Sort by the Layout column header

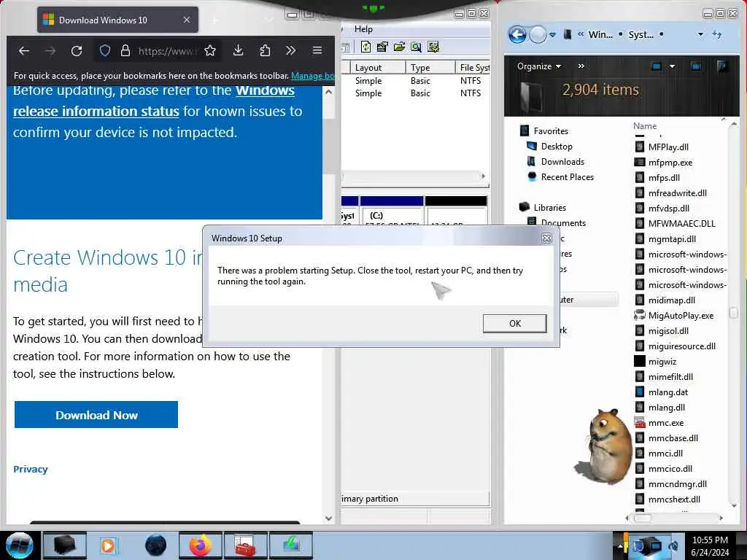pyautogui.click(x=379, y=68)
